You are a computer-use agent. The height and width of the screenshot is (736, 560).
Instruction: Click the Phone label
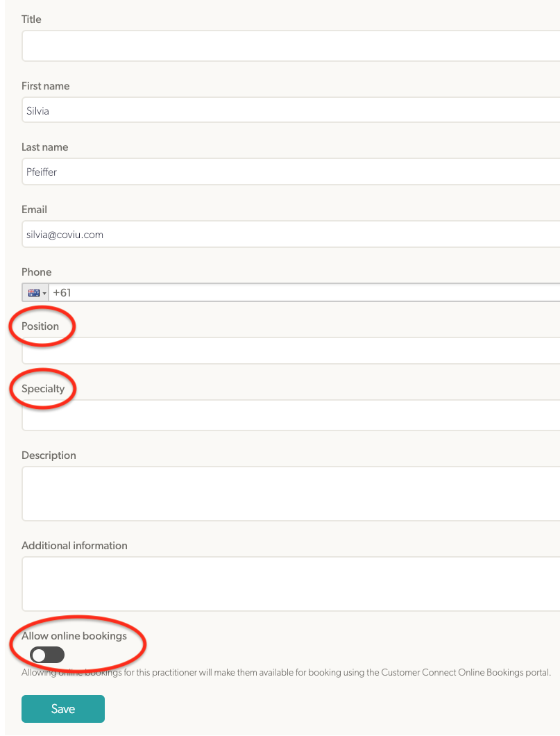[37, 271]
